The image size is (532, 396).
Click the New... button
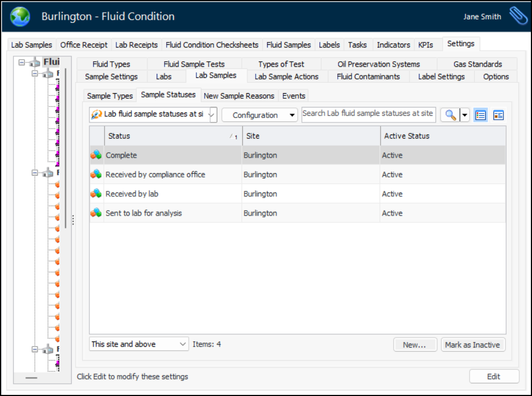[x=414, y=345]
